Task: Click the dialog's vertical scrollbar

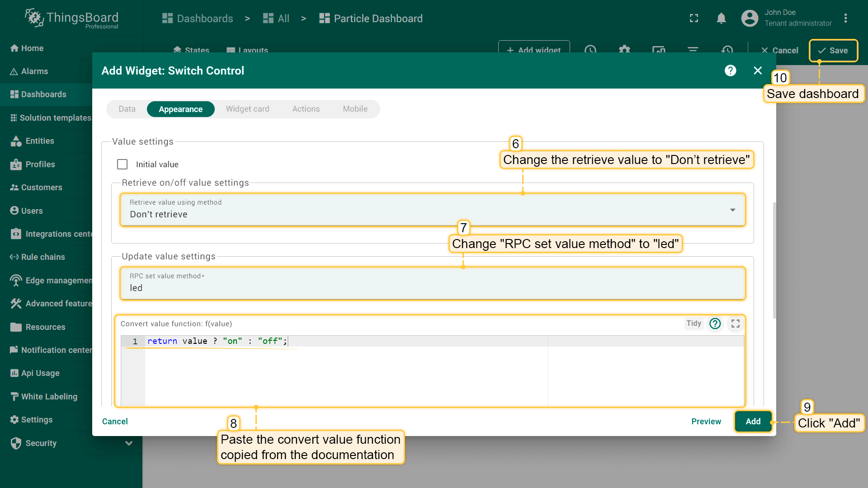Action: coord(774,260)
